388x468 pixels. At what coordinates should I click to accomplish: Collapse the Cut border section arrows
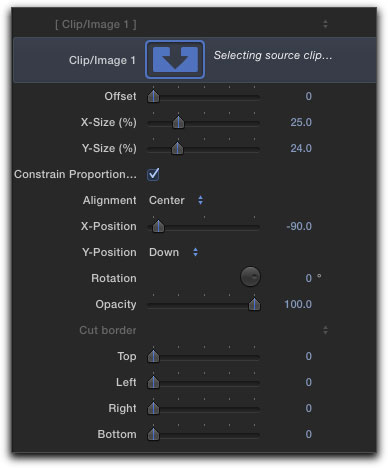pos(325,330)
